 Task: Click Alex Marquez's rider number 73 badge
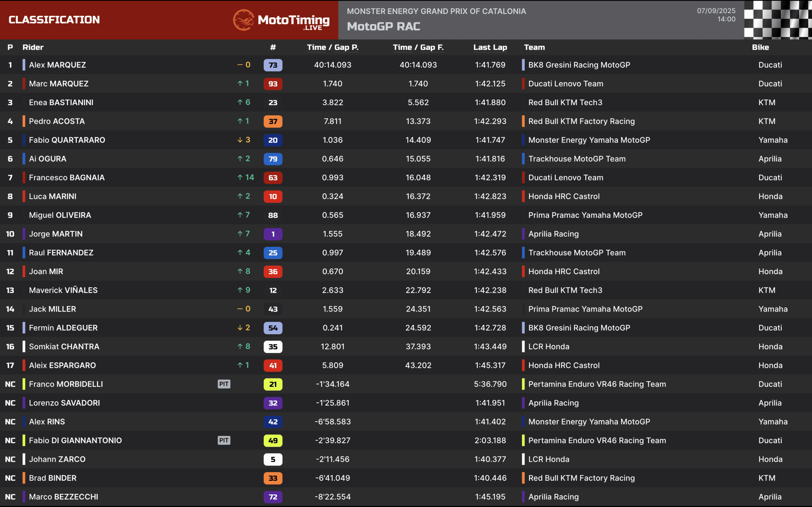(x=273, y=65)
